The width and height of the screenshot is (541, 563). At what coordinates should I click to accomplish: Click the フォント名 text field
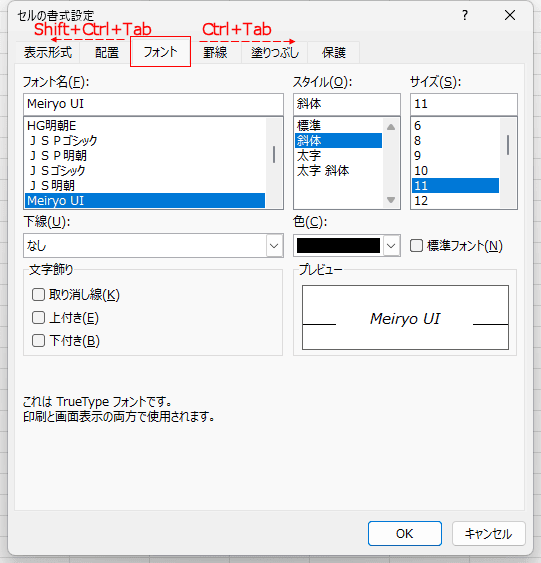[153, 104]
